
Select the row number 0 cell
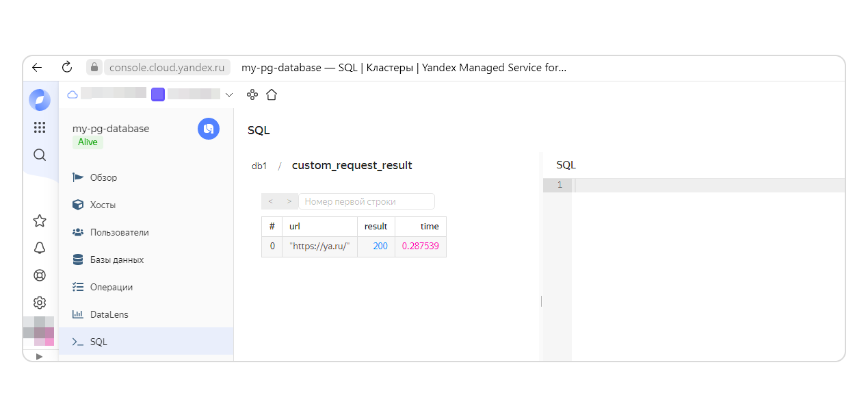click(272, 247)
